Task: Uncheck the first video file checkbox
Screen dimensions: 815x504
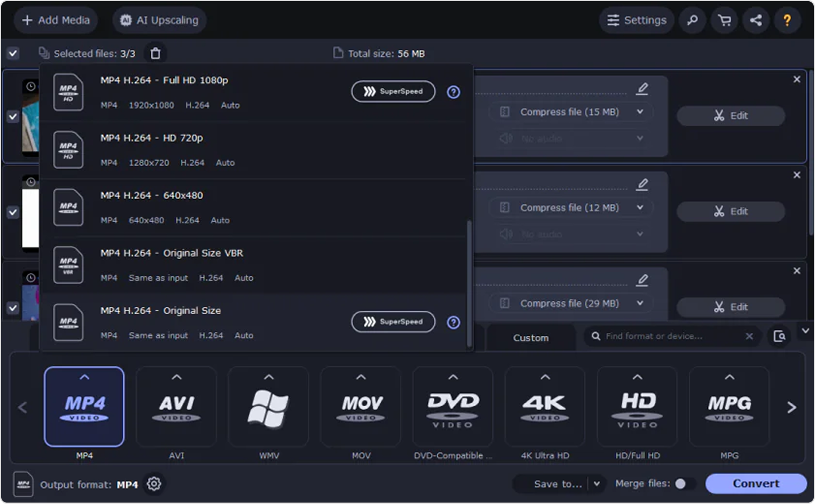Action: tap(13, 116)
